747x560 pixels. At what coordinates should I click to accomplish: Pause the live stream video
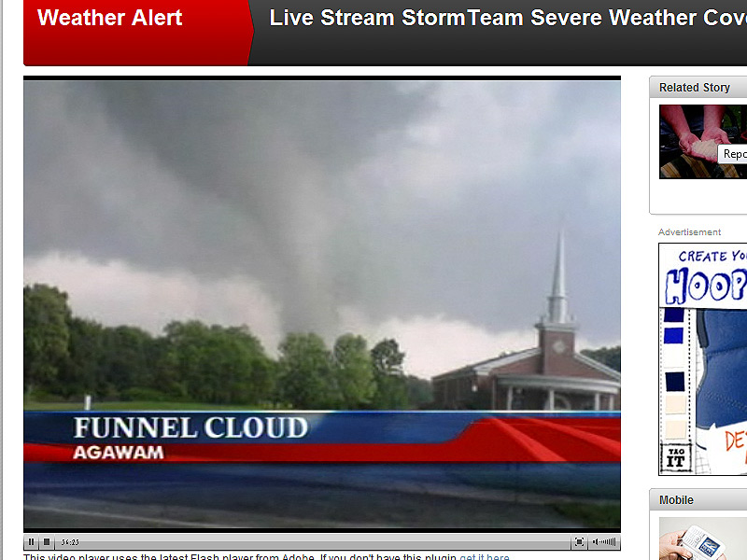(x=31, y=542)
